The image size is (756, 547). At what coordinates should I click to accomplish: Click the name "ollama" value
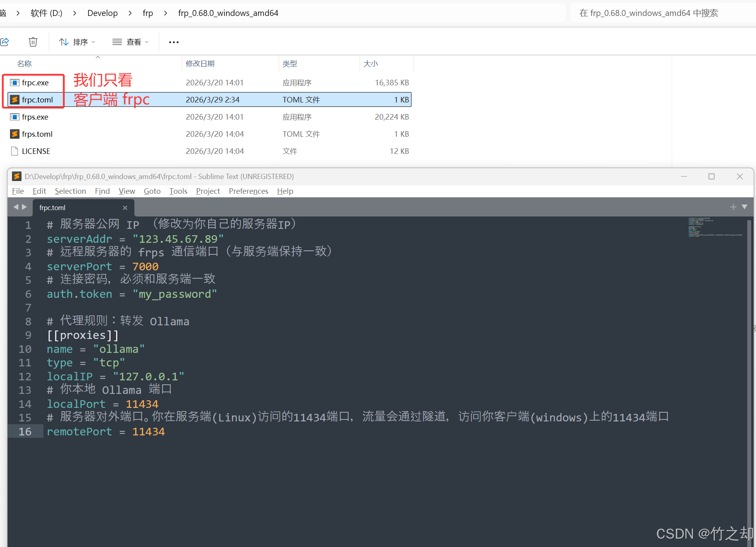(119, 349)
